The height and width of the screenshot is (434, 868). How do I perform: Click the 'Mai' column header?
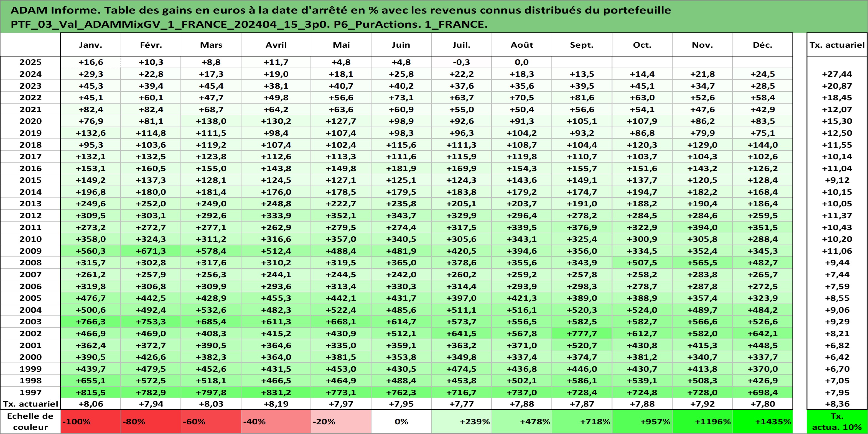pos(341,45)
